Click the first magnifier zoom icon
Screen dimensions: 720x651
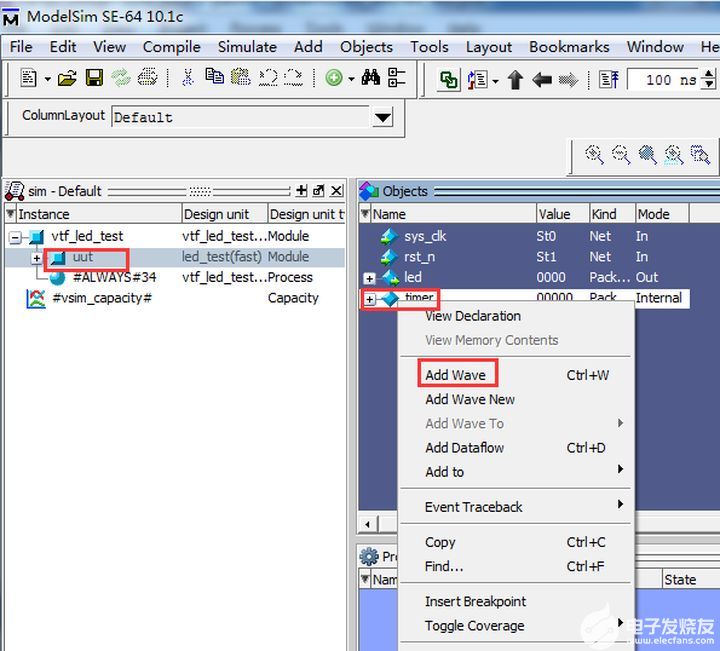594,154
